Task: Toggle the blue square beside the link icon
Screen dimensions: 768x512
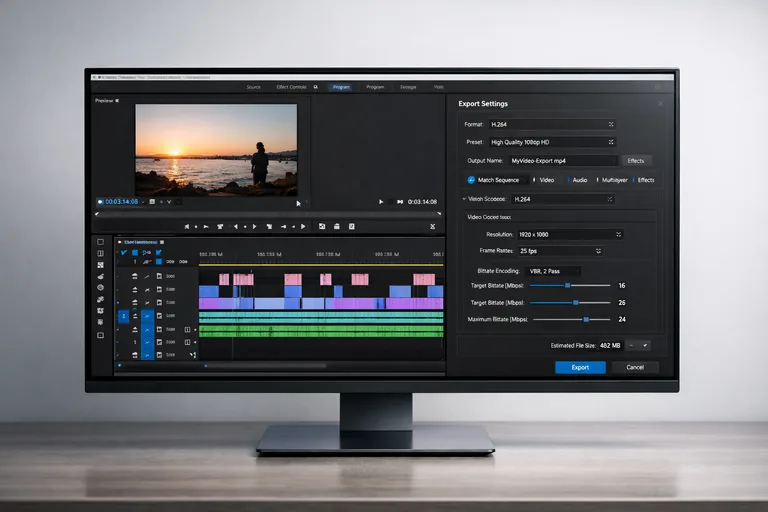Action: point(135,252)
